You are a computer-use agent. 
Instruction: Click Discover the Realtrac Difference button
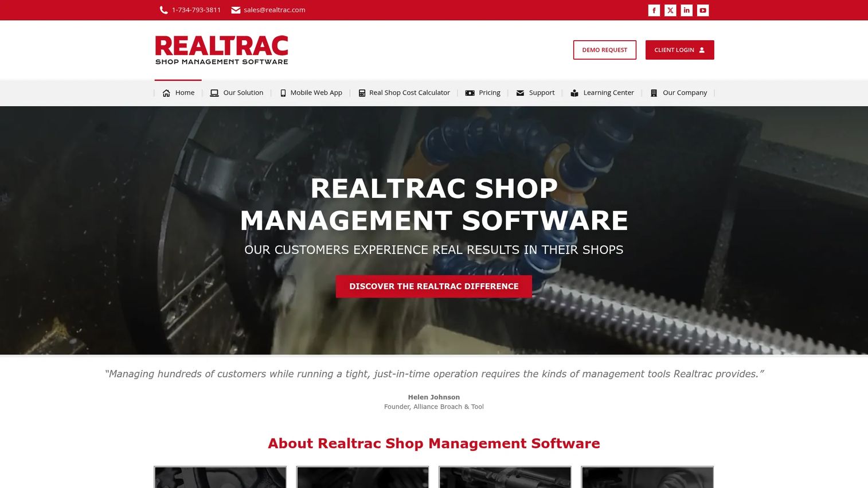434,286
